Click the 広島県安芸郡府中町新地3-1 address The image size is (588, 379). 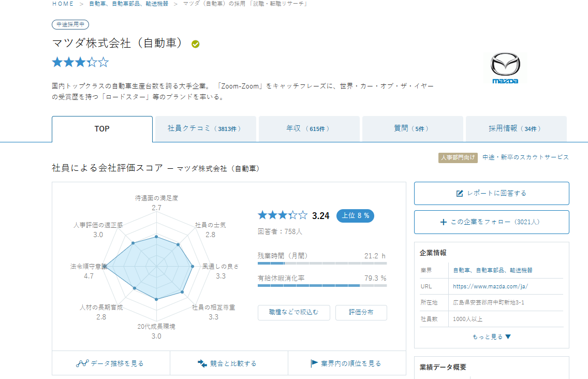coord(489,302)
